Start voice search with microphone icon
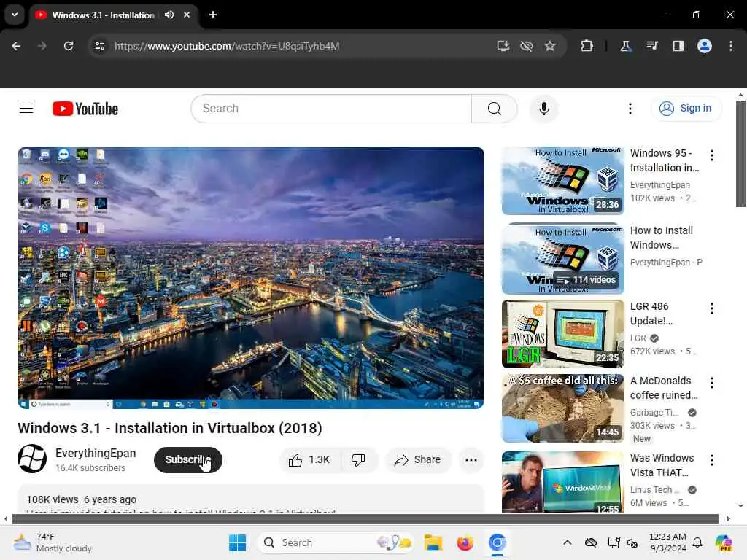747x560 pixels. tap(544, 109)
